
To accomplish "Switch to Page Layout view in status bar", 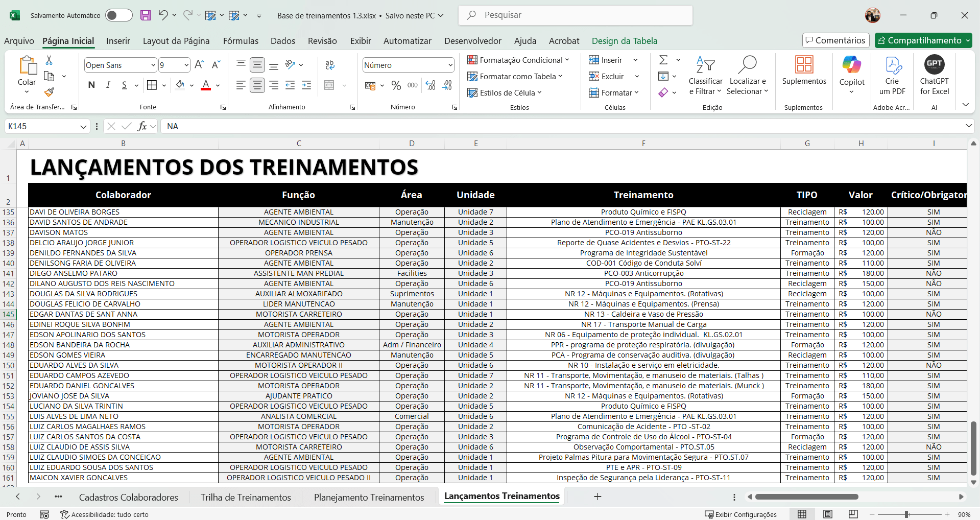I will click(828, 514).
